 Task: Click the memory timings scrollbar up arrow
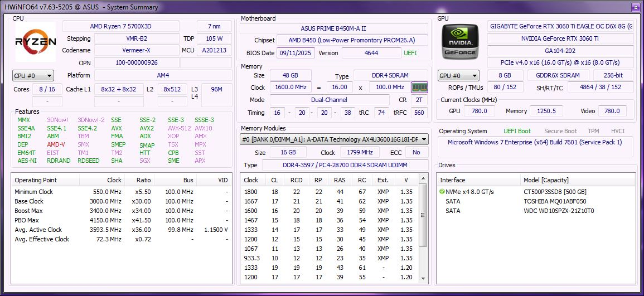tap(423, 179)
